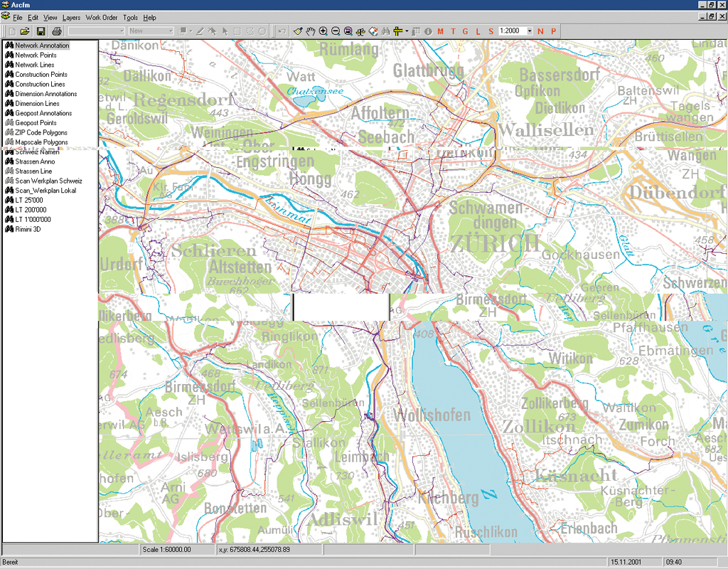Open the empty target combo box
The image size is (728, 569).
(x=122, y=31)
